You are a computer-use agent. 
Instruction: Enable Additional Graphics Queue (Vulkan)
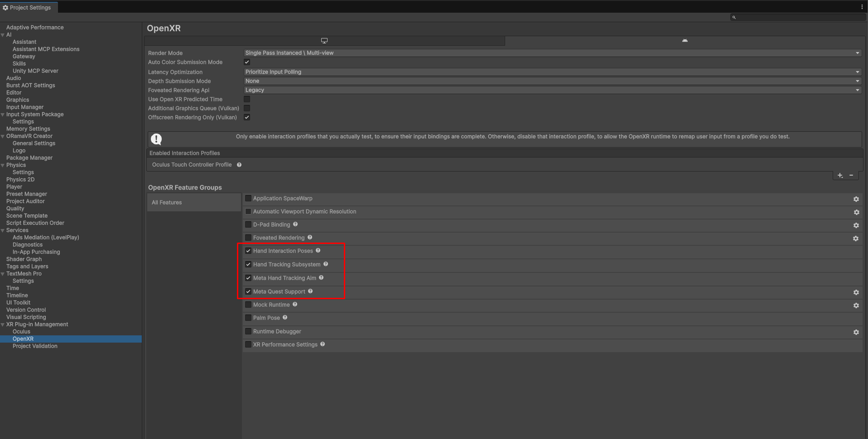tap(247, 108)
